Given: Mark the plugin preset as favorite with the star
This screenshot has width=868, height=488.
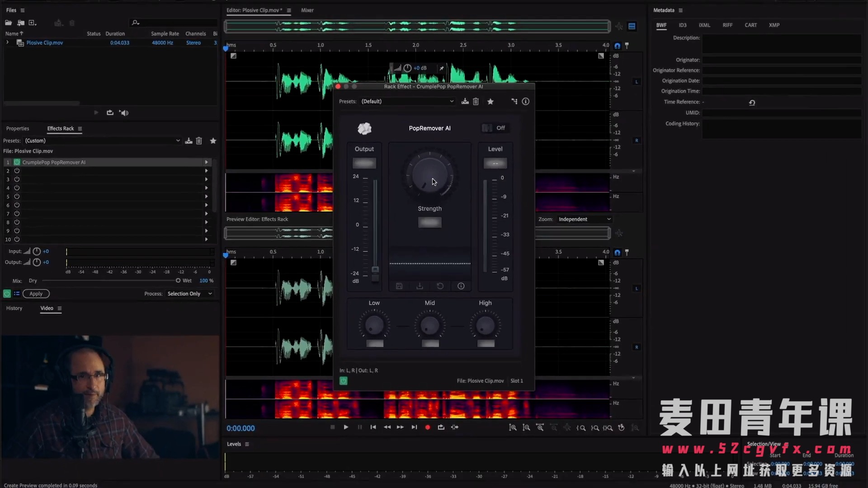Looking at the screenshot, I should [491, 101].
